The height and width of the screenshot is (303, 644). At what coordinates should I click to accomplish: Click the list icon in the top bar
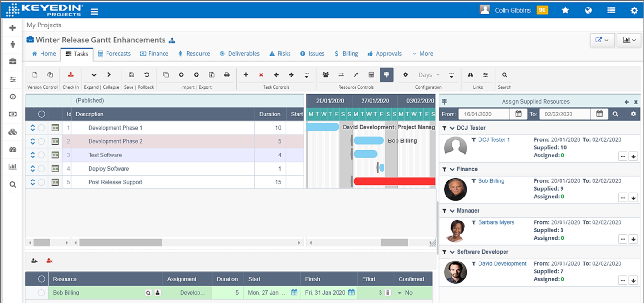[611, 10]
